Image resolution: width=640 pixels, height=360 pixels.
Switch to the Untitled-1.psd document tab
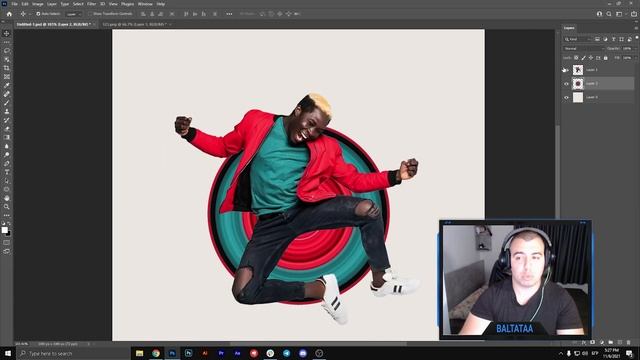pyautogui.click(x=53, y=24)
